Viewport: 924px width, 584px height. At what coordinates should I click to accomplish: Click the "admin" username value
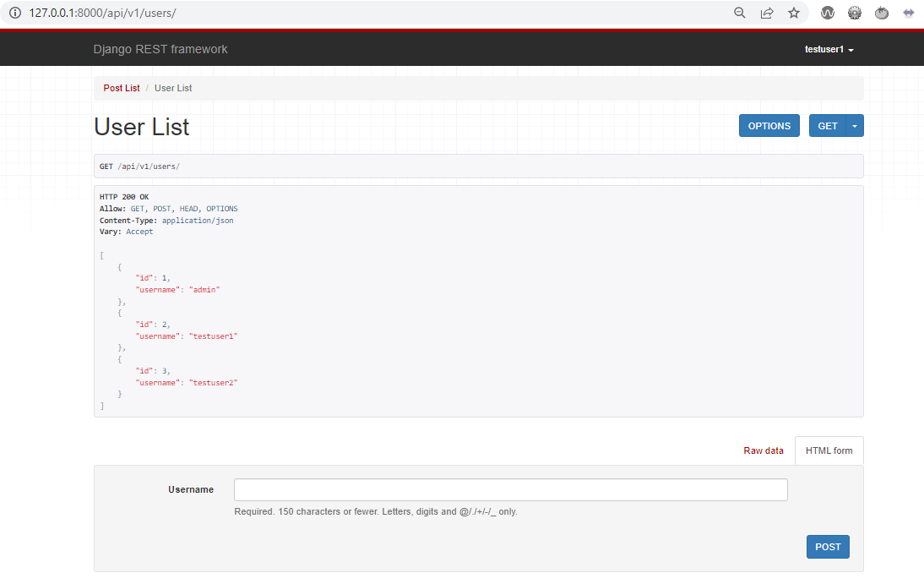pyautogui.click(x=204, y=290)
